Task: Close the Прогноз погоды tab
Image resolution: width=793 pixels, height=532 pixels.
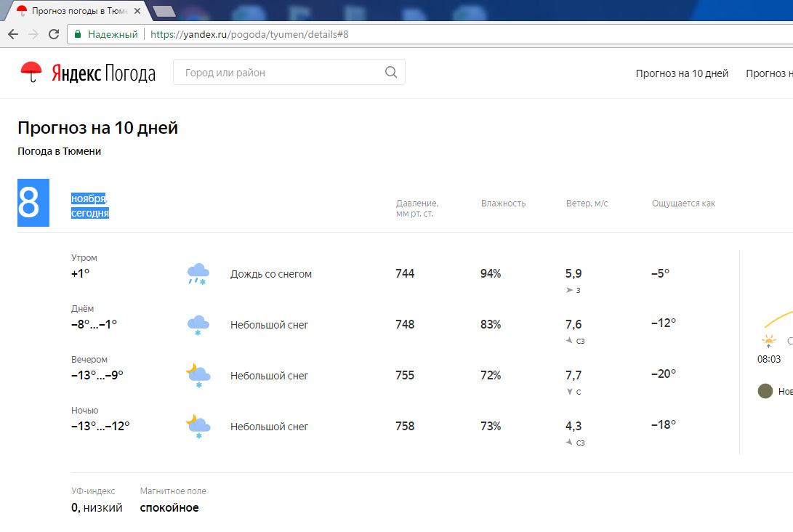Action: point(137,11)
